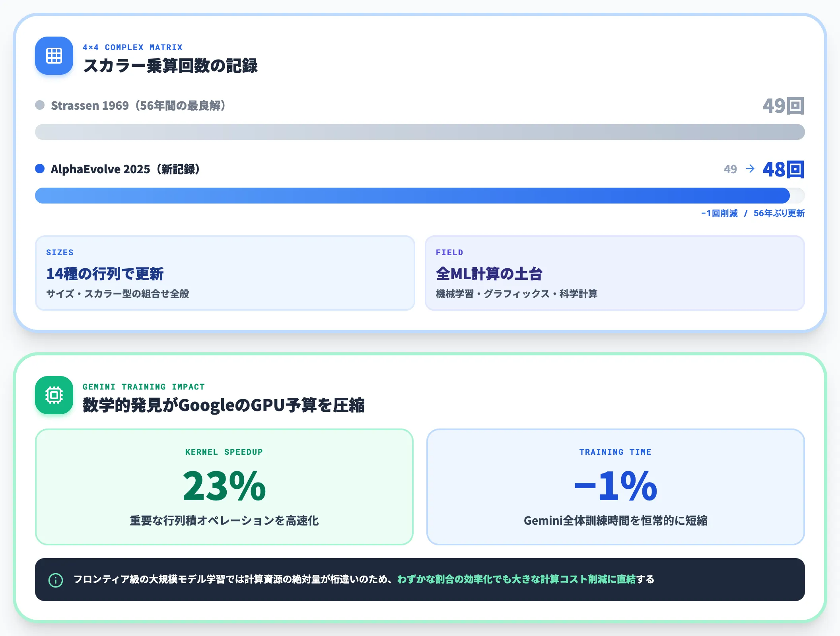This screenshot has width=840, height=636.
Task: Click the 機械学習・グラフィックス・科学計算 subtitle
Action: point(517,294)
